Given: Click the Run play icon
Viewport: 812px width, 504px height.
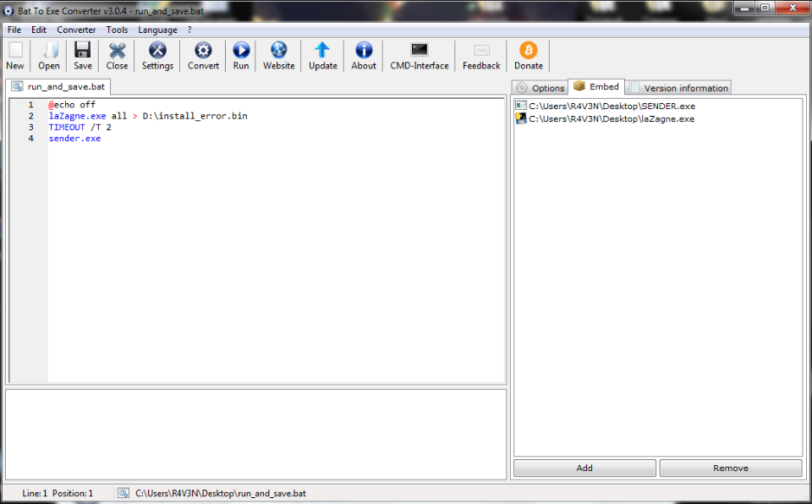Looking at the screenshot, I should [x=241, y=51].
